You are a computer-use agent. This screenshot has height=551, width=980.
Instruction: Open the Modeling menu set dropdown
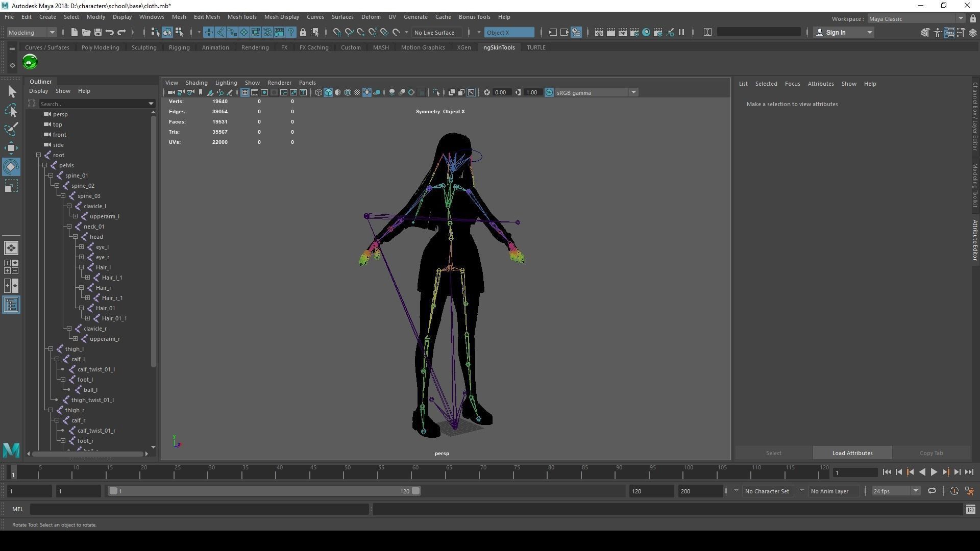32,32
